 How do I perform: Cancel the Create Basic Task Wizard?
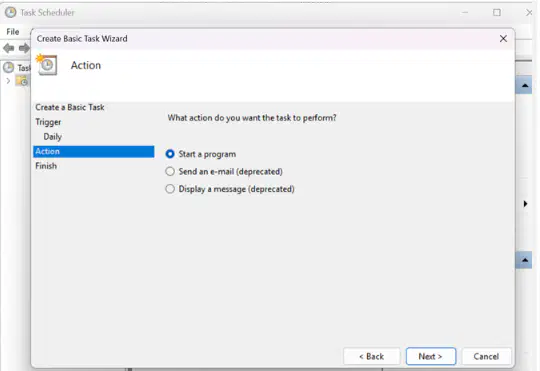pos(486,356)
